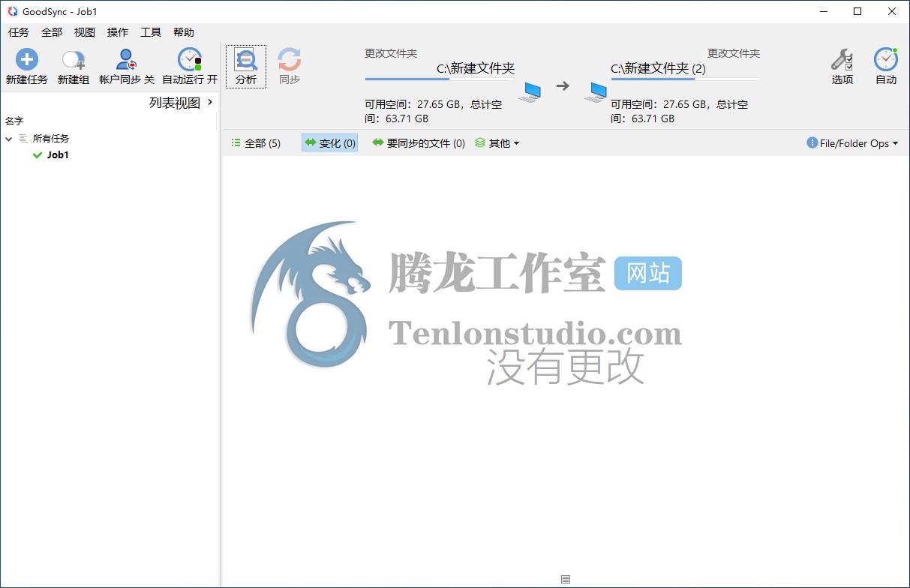Screen dimensions: 910x588
Task: Collapse the 所有任务 tree node
Action: pos(9,139)
